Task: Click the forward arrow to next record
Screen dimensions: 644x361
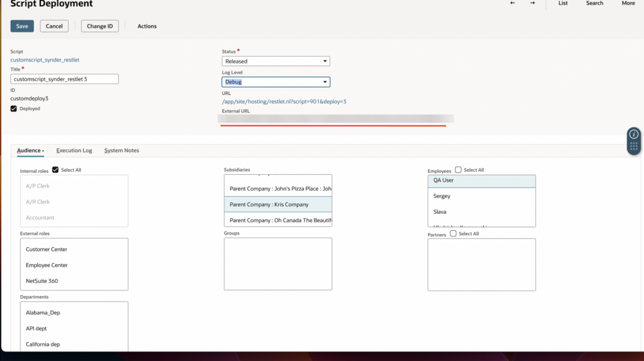Action: pyautogui.click(x=532, y=3)
